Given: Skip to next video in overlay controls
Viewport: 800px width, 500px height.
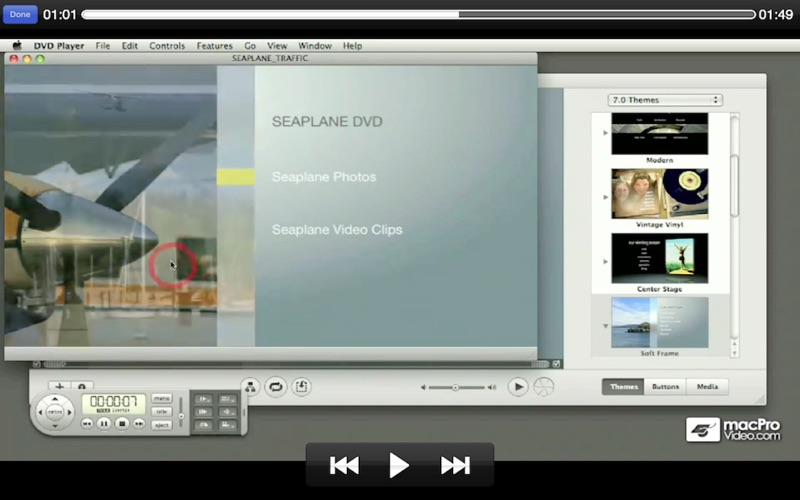Looking at the screenshot, I should pyautogui.click(x=455, y=465).
